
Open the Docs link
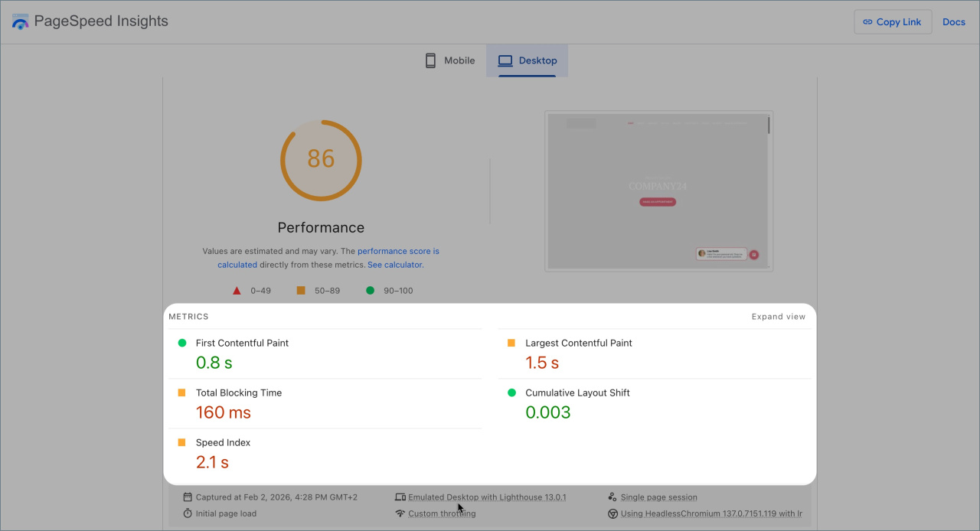(953, 22)
